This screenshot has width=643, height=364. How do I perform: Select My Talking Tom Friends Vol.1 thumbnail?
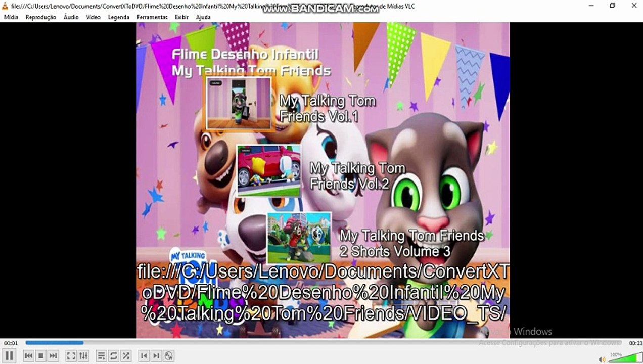pos(239,104)
